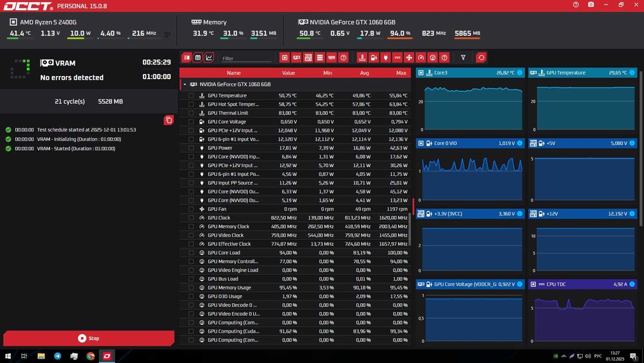Click the GPU Effective Clock row name
Screen dimensions: 644x363
(229, 244)
